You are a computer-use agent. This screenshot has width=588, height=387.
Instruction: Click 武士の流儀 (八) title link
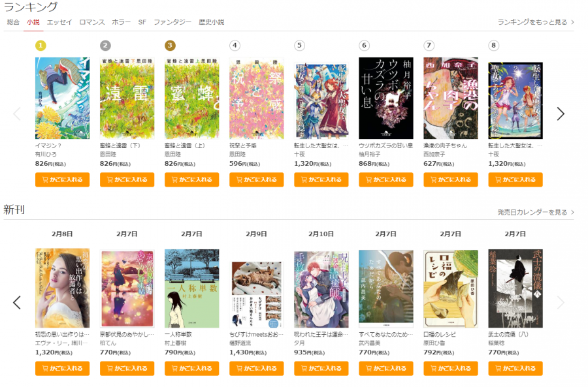(508, 334)
